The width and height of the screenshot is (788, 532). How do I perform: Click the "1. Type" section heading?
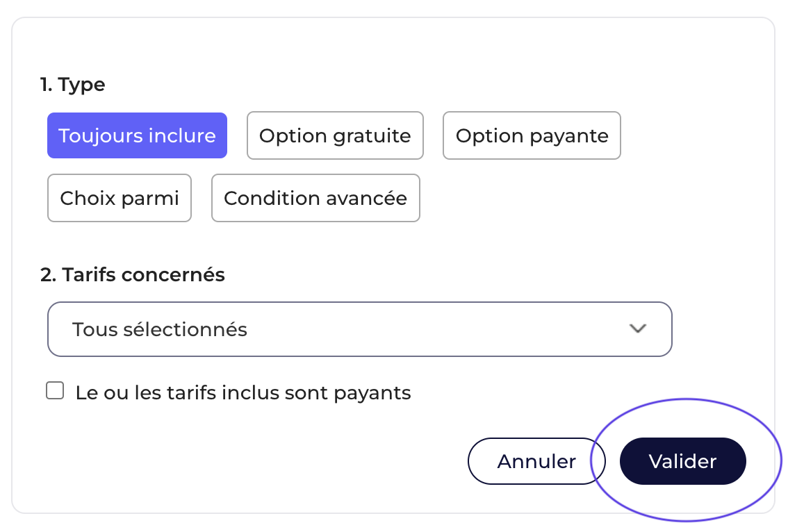(73, 85)
